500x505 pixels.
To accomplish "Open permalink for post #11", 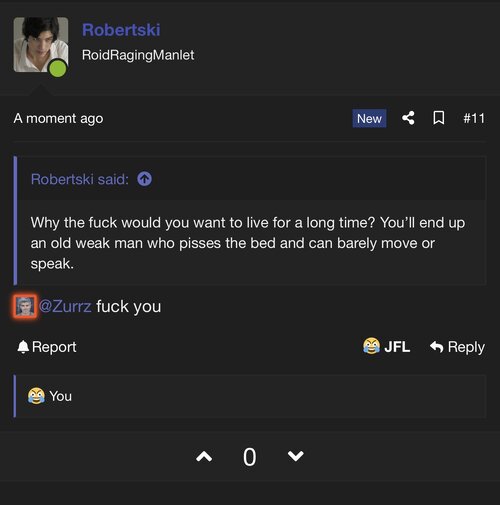I will click(474, 118).
